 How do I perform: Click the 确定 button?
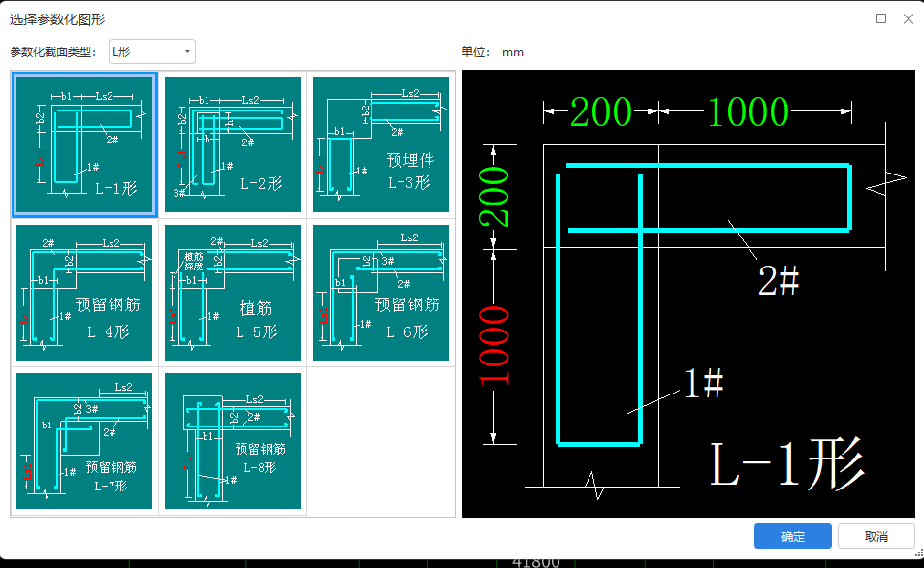[x=792, y=536]
